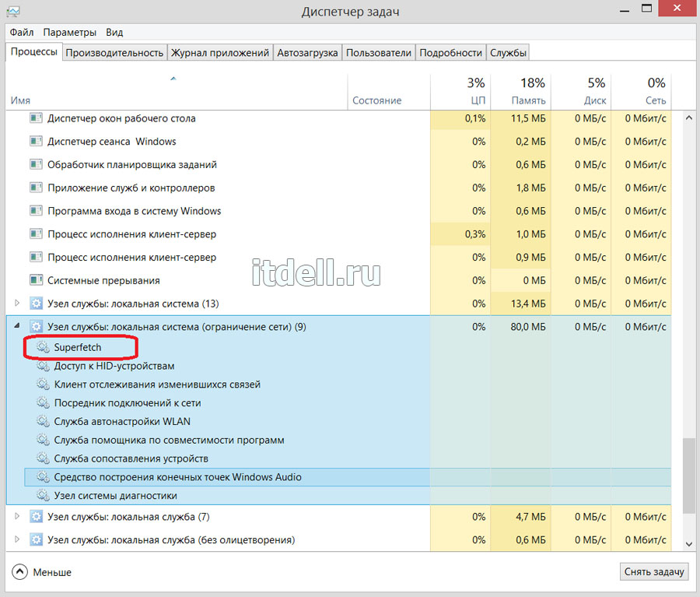Click the 13,4 МБ memory value
The image size is (700, 597).
click(x=527, y=304)
